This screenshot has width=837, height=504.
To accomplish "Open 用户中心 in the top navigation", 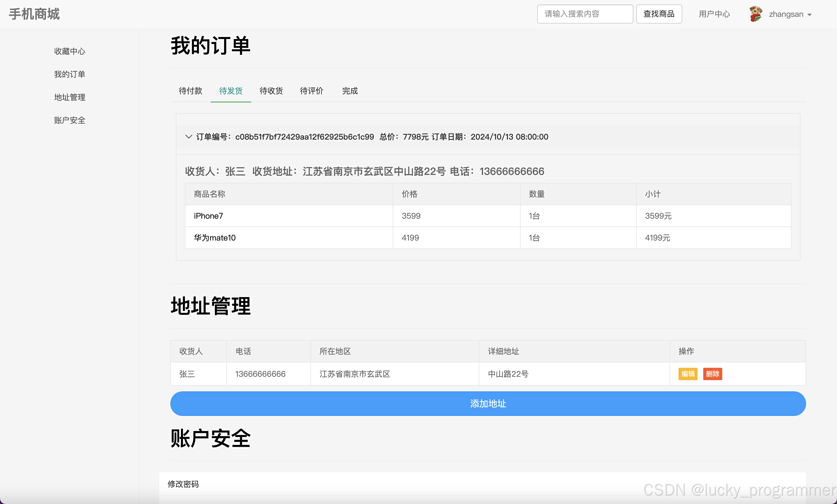I will [714, 14].
